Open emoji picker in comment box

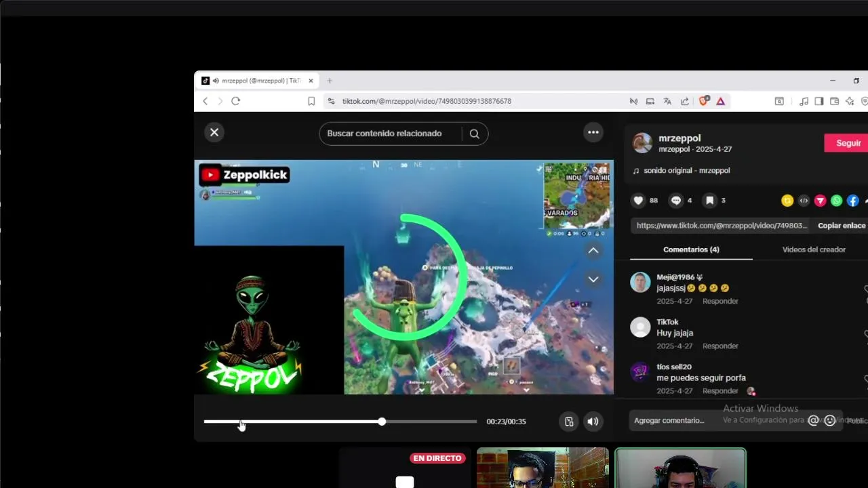click(x=829, y=421)
